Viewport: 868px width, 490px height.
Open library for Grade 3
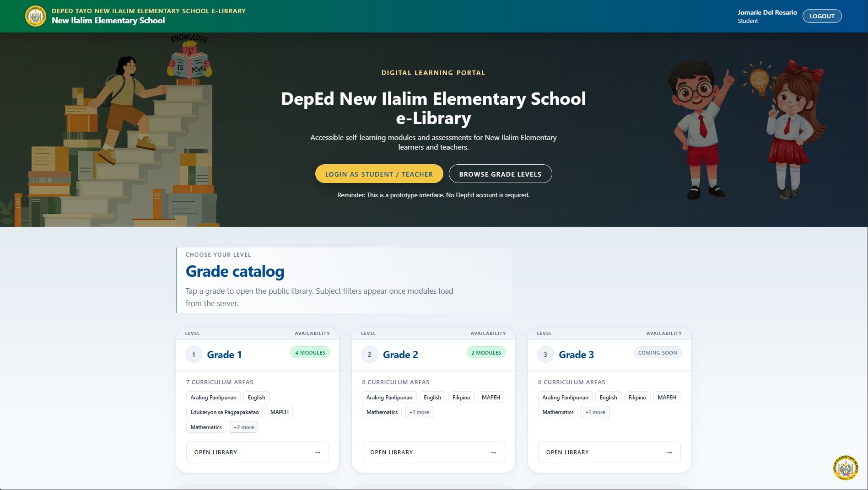pyautogui.click(x=609, y=452)
